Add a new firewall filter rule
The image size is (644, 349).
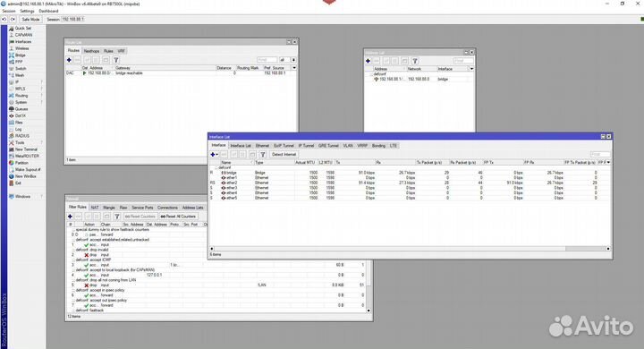pyautogui.click(x=71, y=217)
